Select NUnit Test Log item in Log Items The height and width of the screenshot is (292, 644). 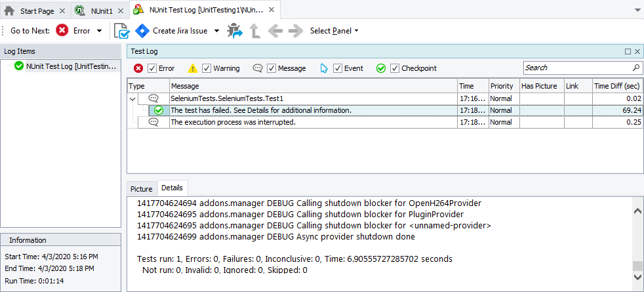71,66
